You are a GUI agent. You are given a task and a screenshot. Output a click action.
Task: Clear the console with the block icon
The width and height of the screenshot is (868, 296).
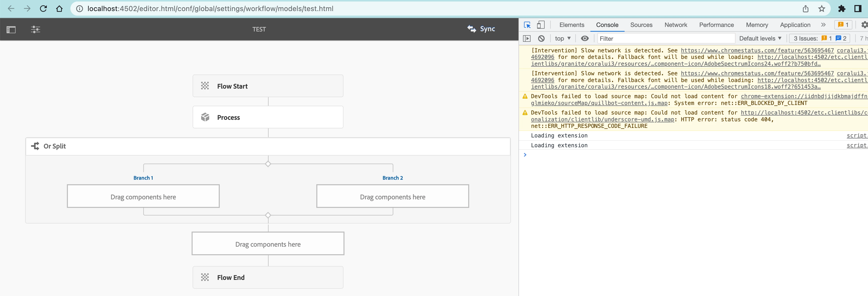(541, 39)
